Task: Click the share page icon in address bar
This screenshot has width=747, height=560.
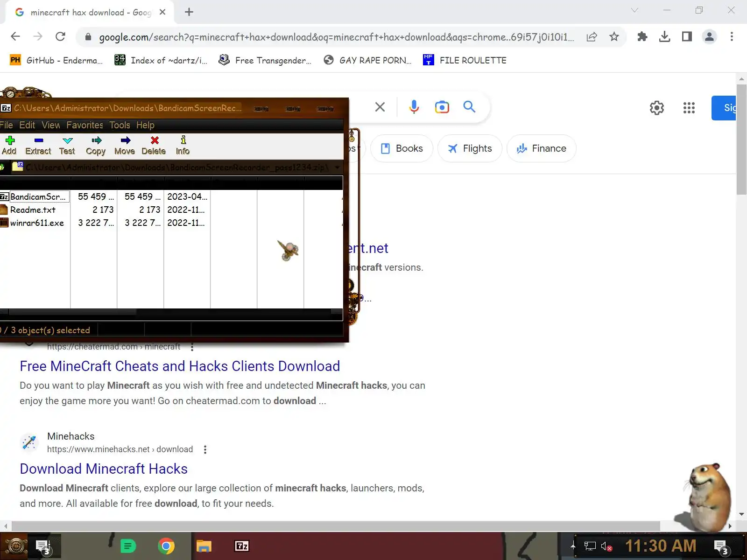Action: click(x=592, y=37)
